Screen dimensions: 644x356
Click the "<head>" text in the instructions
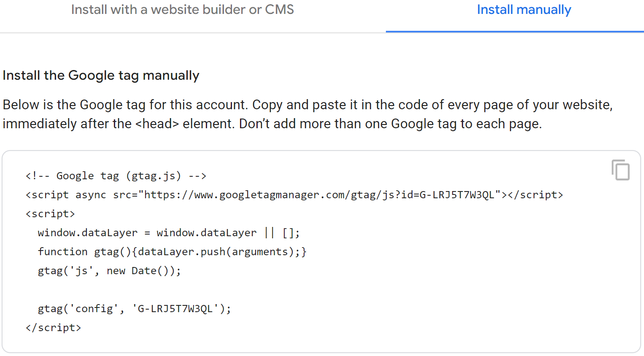[x=157, y=124]
